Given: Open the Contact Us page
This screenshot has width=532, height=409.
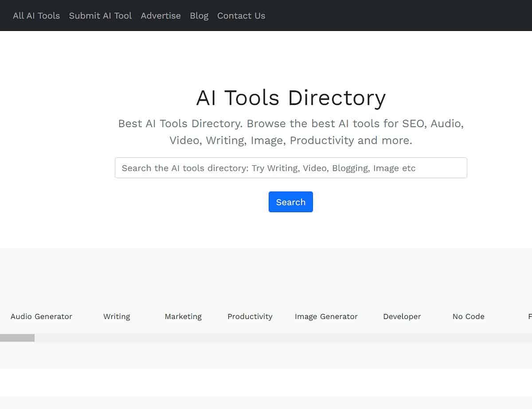Looking at the screenshot, I should click(x=241, y=16).
